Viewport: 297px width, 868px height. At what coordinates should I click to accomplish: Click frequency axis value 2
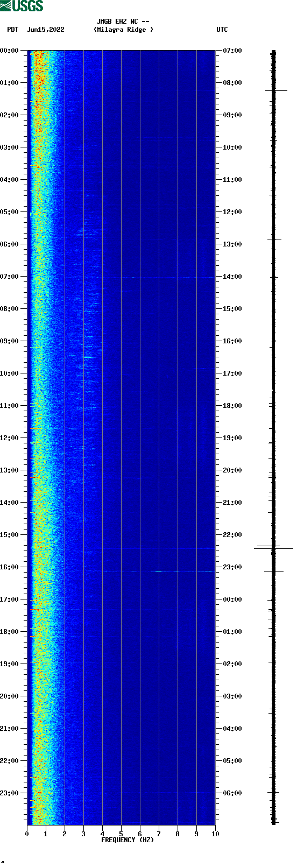[65, 834]
